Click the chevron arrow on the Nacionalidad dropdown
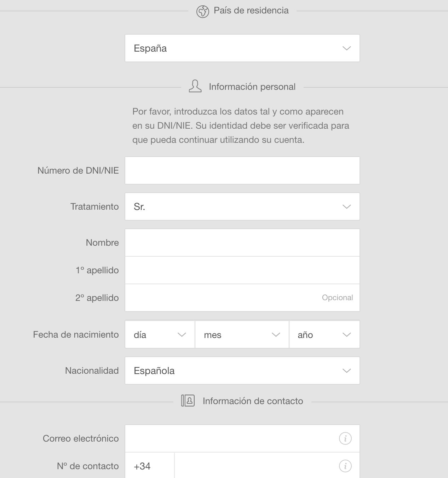 (347, 371)
